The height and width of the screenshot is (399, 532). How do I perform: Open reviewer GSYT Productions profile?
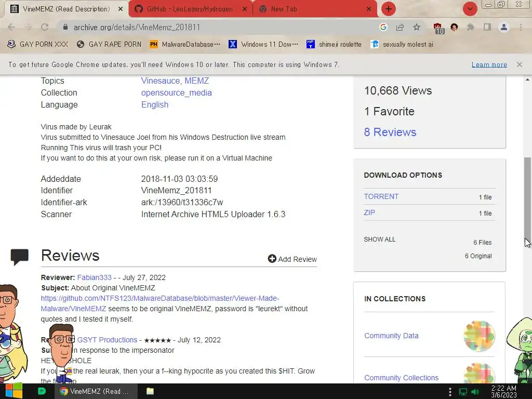[107, 340]
